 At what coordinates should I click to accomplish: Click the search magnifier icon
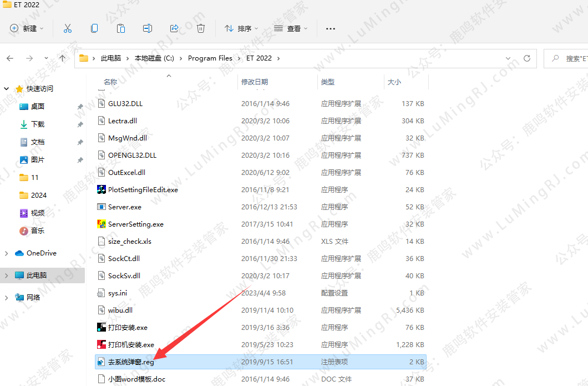point(555,58)
